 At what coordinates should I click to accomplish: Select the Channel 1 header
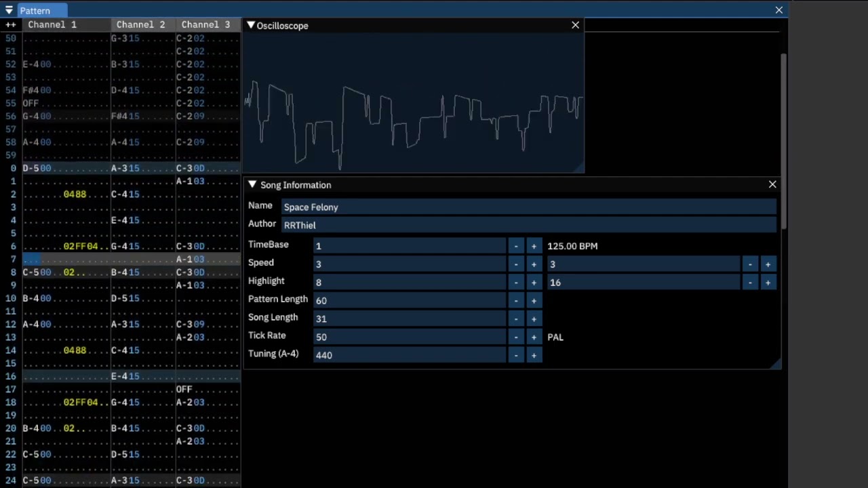(x=52, y=25)
